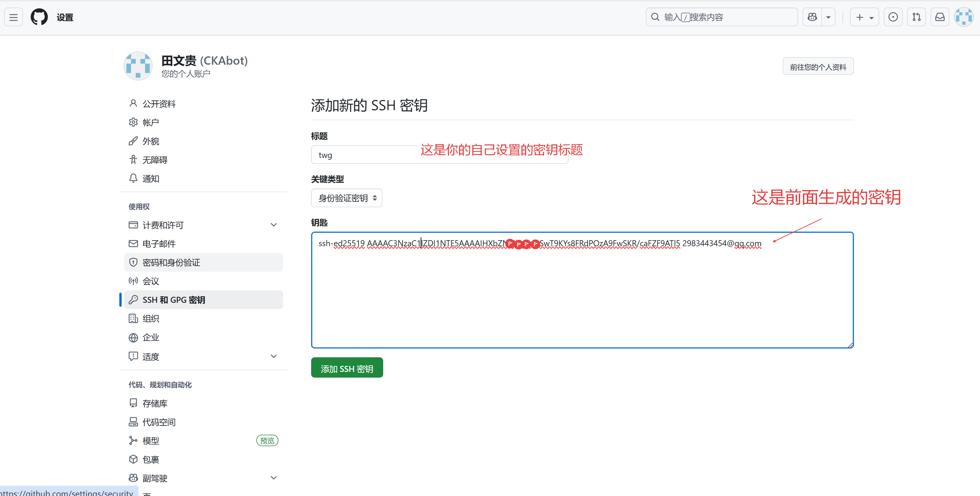Expand the 计费和许可 section
980x496 pixels.
point(273,225)
